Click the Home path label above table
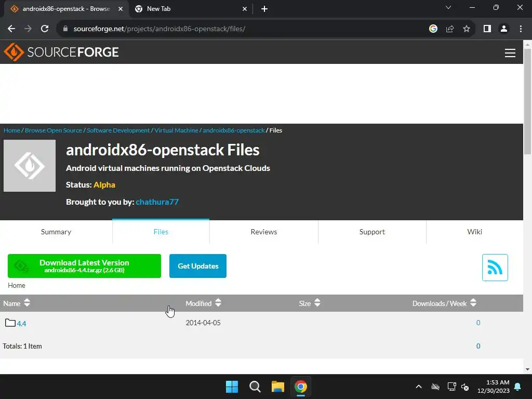Viewport: 532px width, 399px height. point(16,285)
